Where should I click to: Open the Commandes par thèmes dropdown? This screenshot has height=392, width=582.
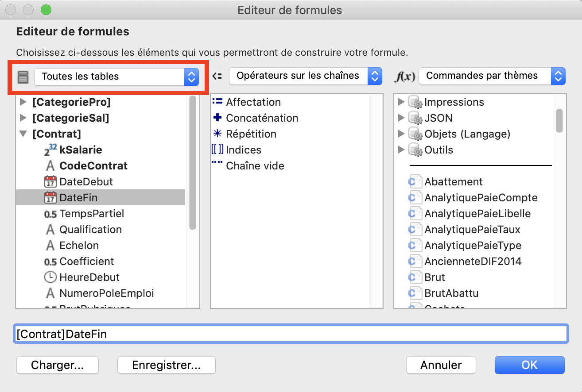(492, 76)
